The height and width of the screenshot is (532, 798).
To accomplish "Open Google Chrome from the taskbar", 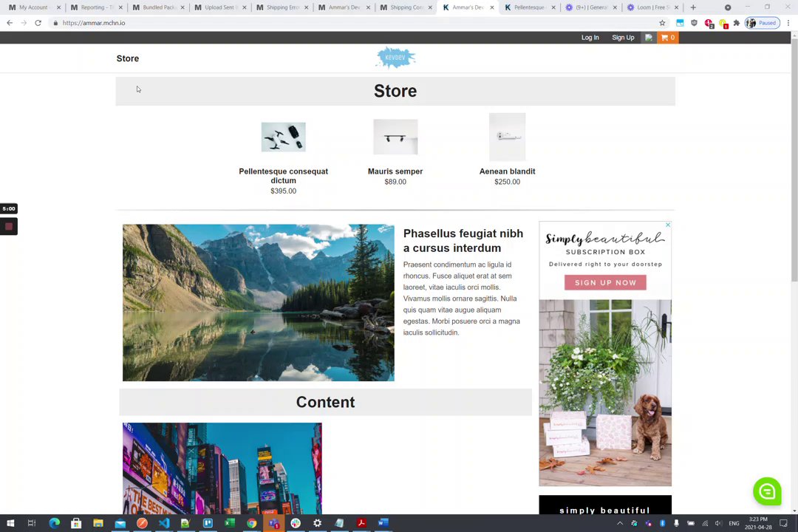I will click(251, 523).
